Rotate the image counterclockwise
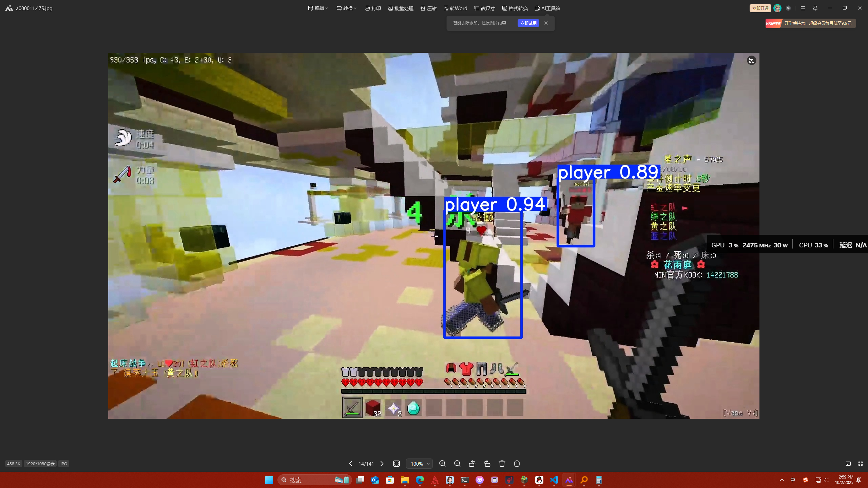The height and width of the screenshot is (488, 868). pyautogui.click(x=472, y=464)
